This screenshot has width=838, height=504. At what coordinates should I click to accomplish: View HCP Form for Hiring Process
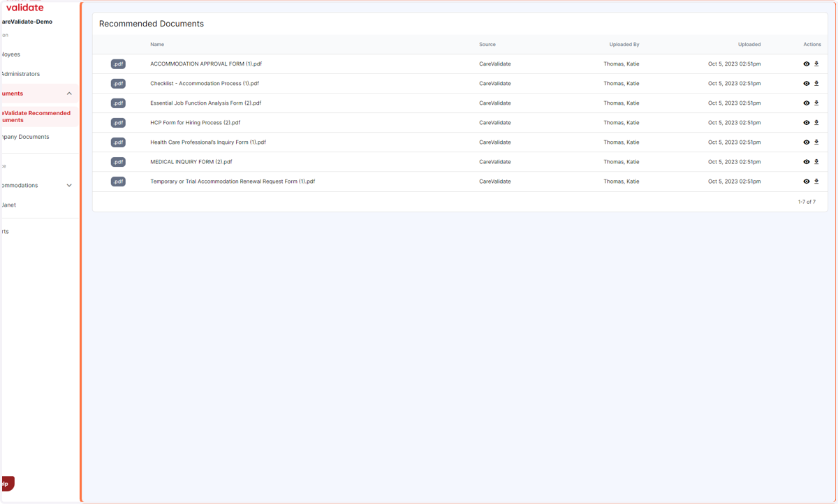click(x=807, y=123)
